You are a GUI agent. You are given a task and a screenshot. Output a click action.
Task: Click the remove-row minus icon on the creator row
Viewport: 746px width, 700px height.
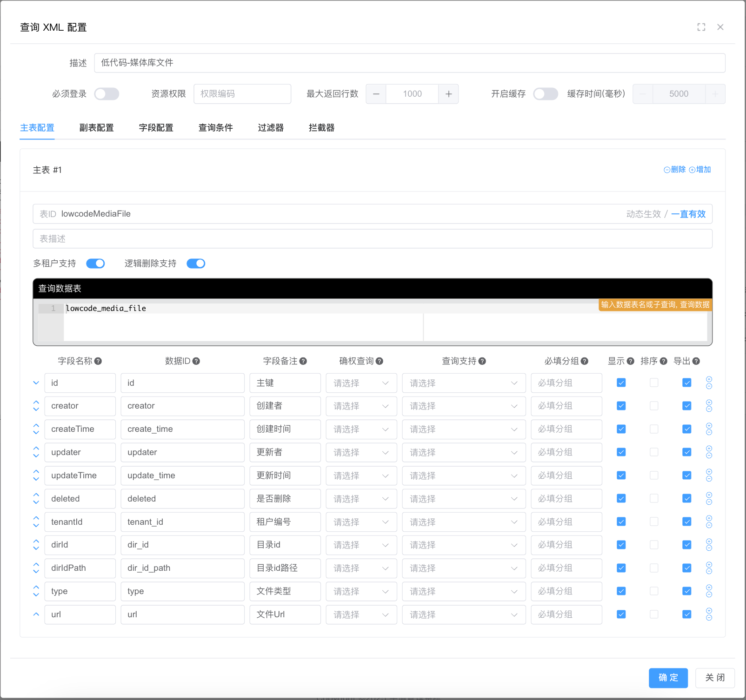coord(709,409)
